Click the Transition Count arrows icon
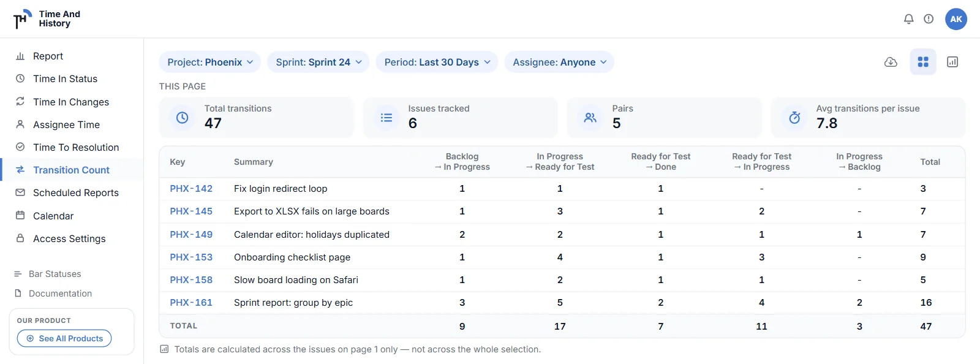This screenshot has height=364, width=980. pos(20,170)
